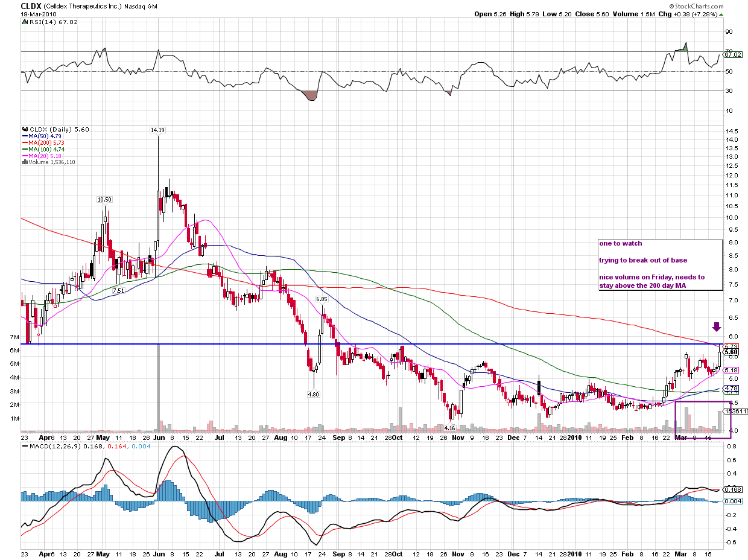Screen dimensions: 748x560
Task: Click the blue 4.79 MA price tag
Action: tap(731, 389)
